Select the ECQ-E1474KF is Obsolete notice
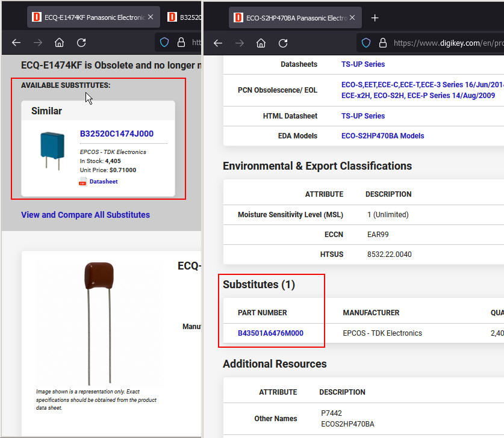This screenshot has height=438, width=504. point(111,65)
